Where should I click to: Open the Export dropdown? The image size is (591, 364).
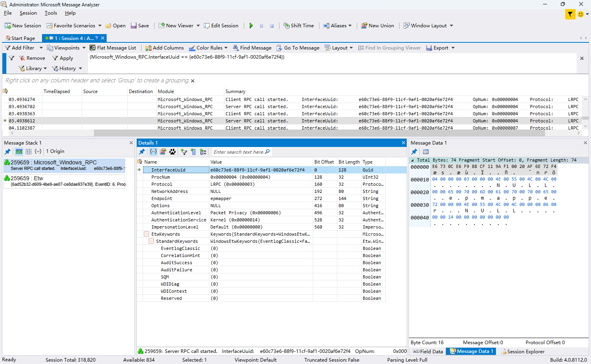click(453, 48)
